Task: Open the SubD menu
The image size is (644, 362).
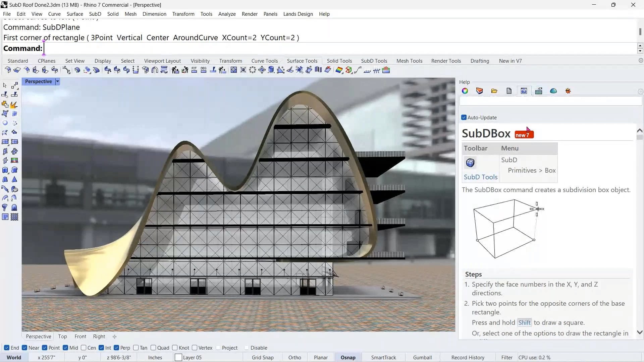Action: coord(95,14)
